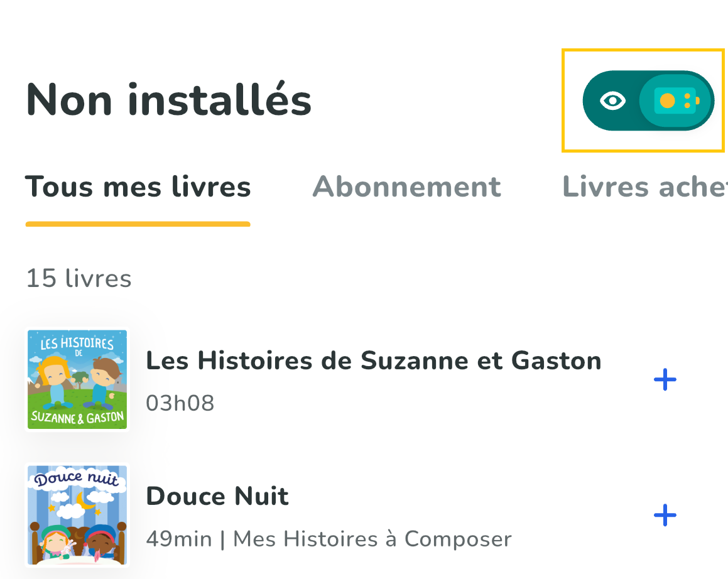Click the 03h08 duration label
The height and width of the screenshot is (579, 728).
tap(180, 403)
